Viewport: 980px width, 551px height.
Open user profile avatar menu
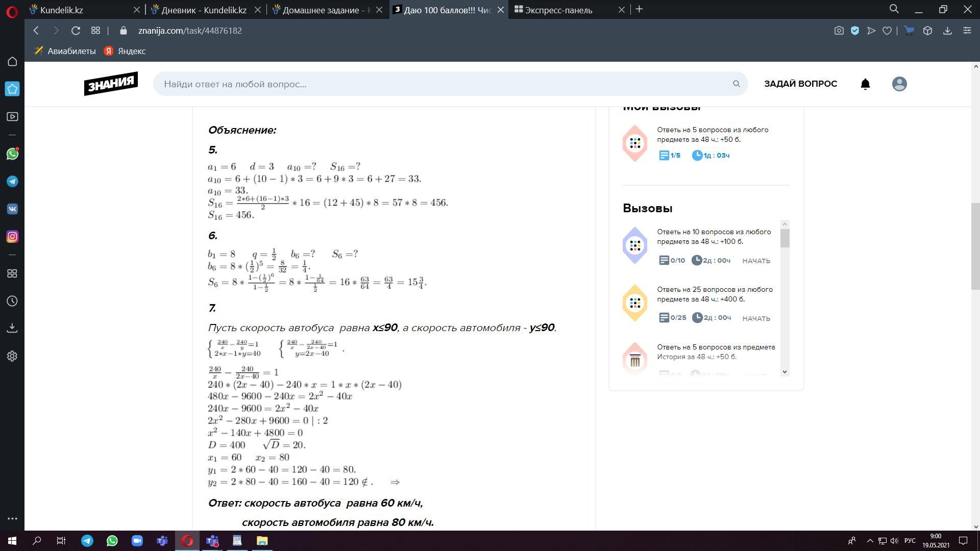tap(899, 84)
